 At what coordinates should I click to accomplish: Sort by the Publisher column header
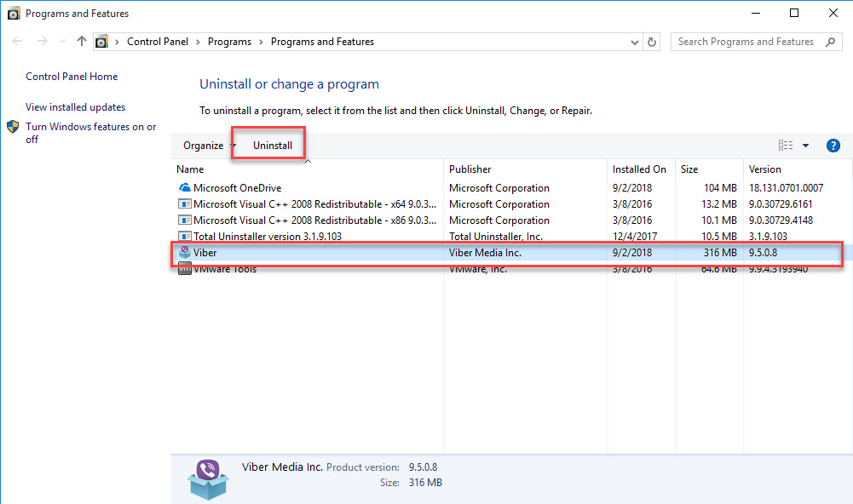point(470,169)
